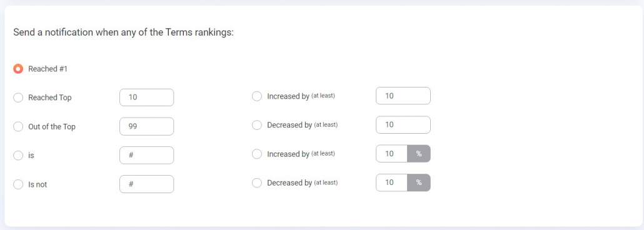Choose Increased by percent radio option
The image size is (644, 230).
[257, 154]
